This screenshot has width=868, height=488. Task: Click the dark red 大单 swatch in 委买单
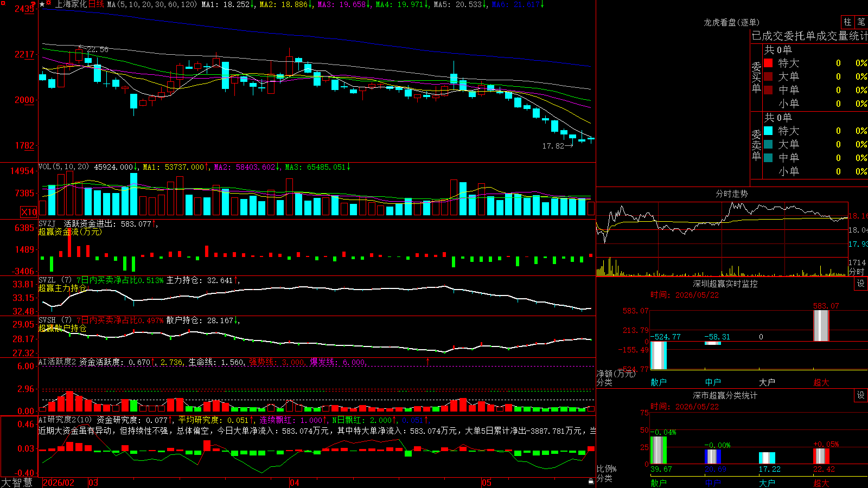[x=768, y=76]
